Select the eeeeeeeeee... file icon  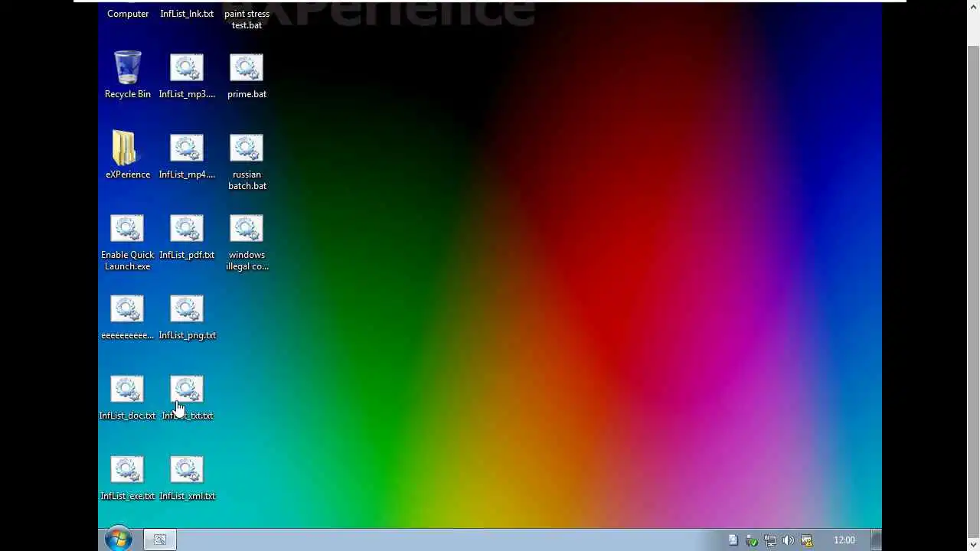click(x=128, y=318)
